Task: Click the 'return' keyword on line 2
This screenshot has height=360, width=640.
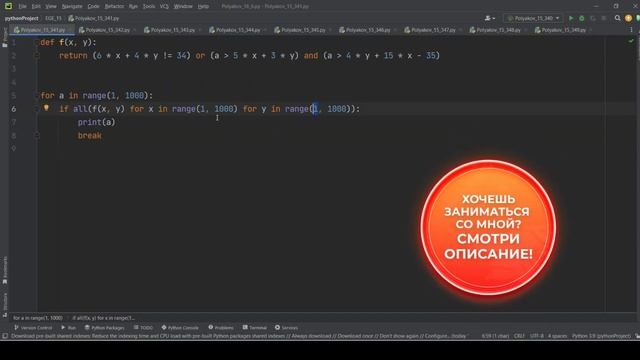Action: click(73, 56)
